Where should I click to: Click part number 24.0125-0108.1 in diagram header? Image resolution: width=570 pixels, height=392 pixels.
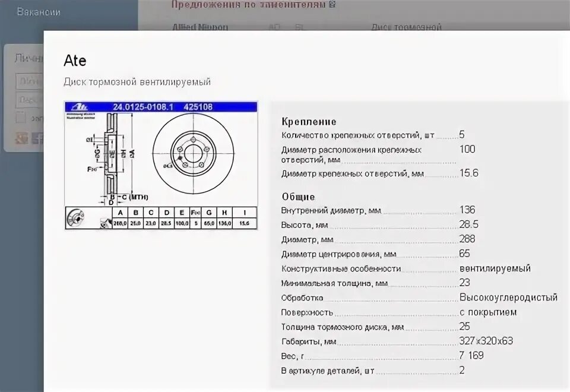[143, 107]
